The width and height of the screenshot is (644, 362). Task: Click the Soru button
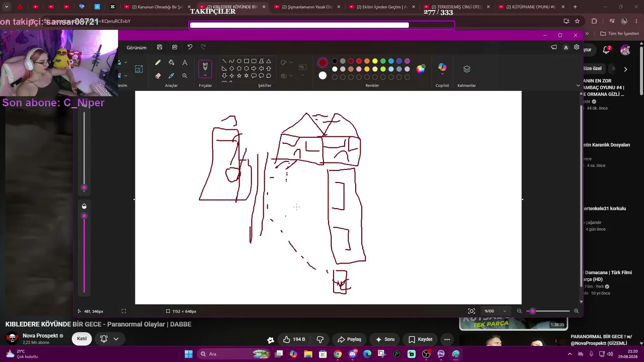tap(385, 339)
